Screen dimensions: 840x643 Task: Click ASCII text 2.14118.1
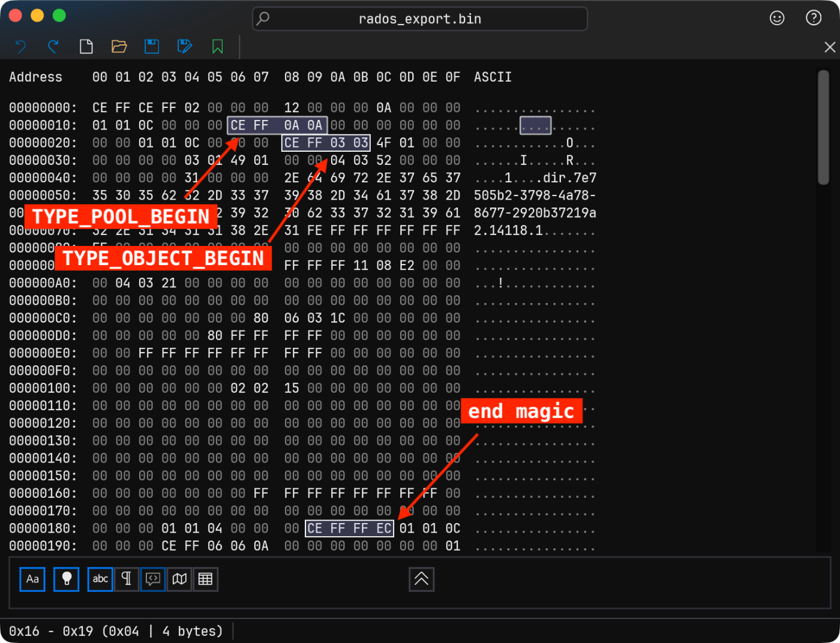508,230
